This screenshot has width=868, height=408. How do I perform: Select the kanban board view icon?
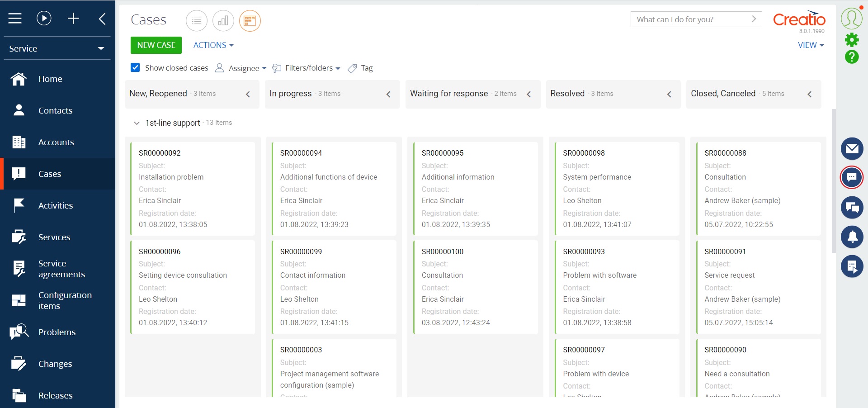pyautogui.click(x=250, y=20)
